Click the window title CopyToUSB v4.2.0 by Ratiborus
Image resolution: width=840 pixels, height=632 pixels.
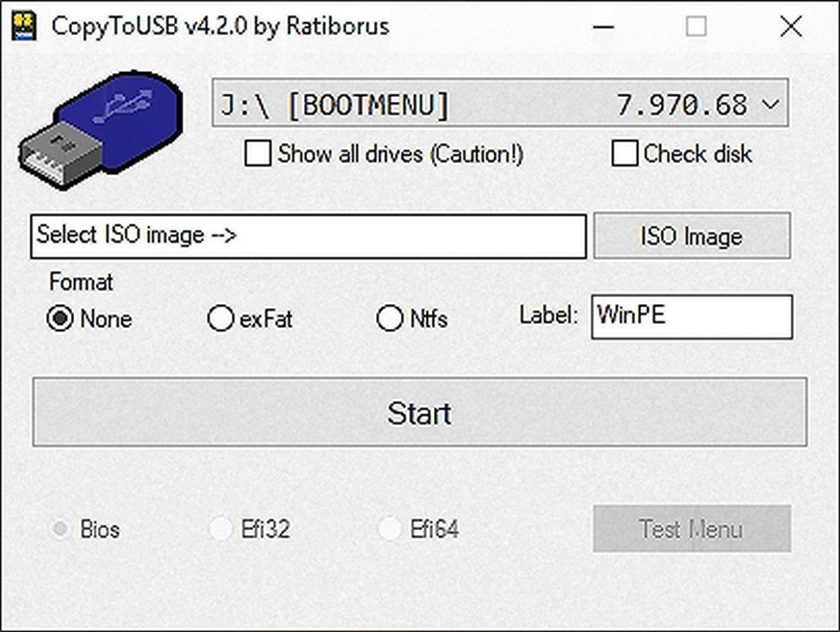click(220, 26)
